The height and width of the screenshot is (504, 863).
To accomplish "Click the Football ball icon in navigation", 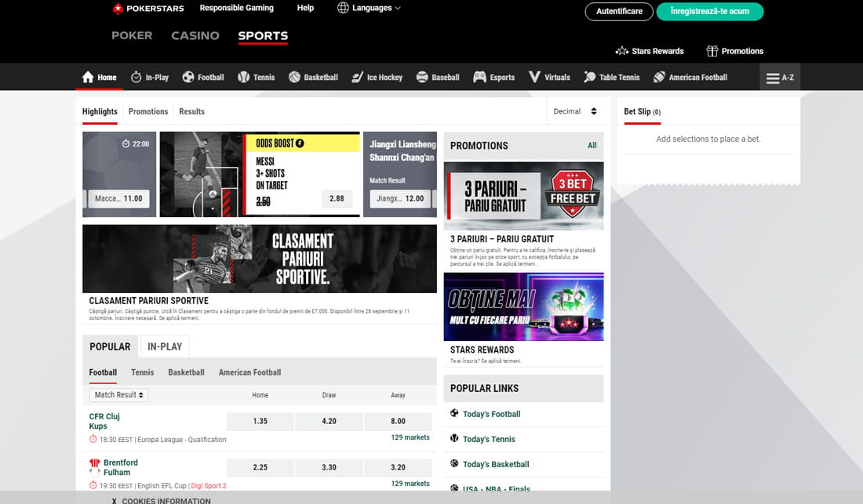I will click(x=188, y=77).
